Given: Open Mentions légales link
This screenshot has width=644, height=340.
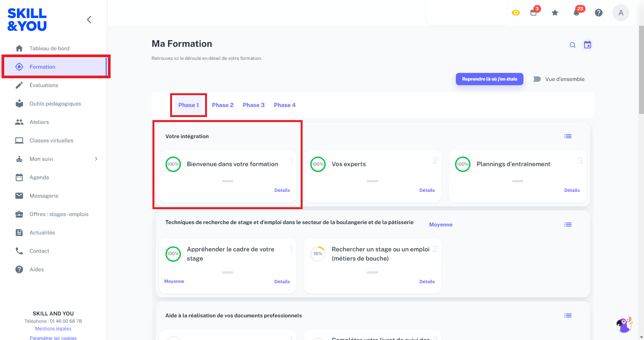Looking at the screenshot, I should point(53,328).
